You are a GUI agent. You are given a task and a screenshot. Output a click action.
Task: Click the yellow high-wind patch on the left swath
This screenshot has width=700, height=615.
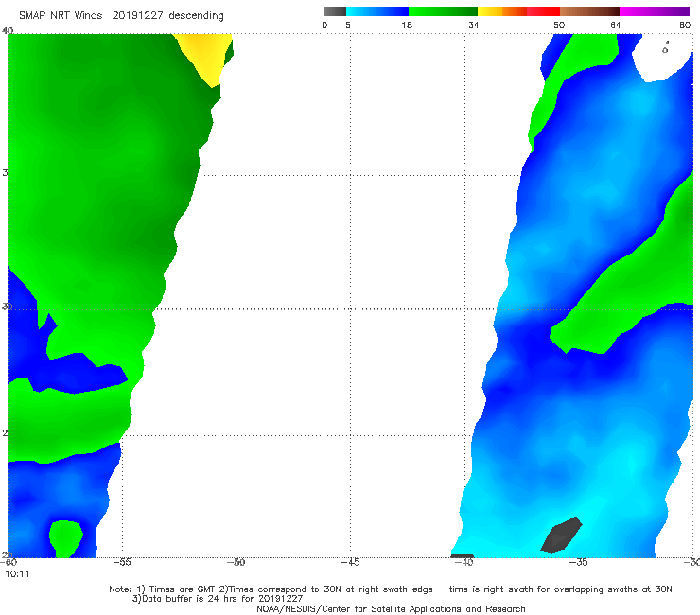point(205,56)
